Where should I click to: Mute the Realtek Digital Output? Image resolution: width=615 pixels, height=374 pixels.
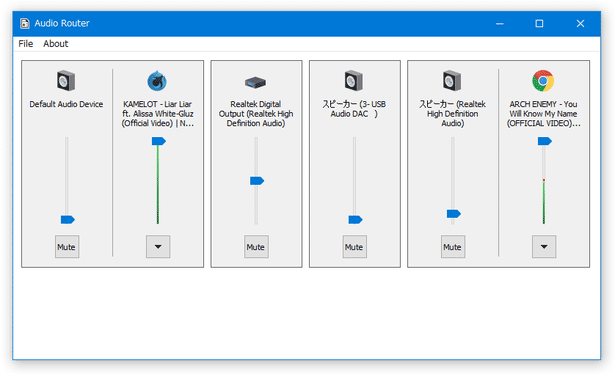point(257,247)
